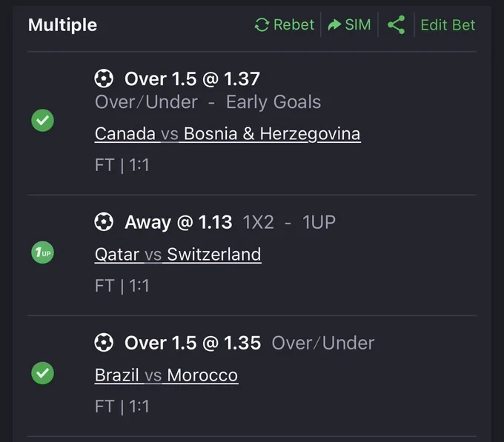
Task: Tap green checkmark for Brazil match
Action: 42,373
